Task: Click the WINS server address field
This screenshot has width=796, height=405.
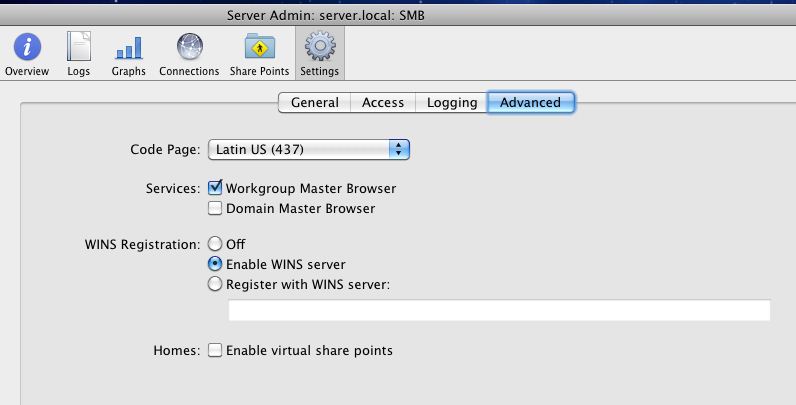Action: coord(500,310)
